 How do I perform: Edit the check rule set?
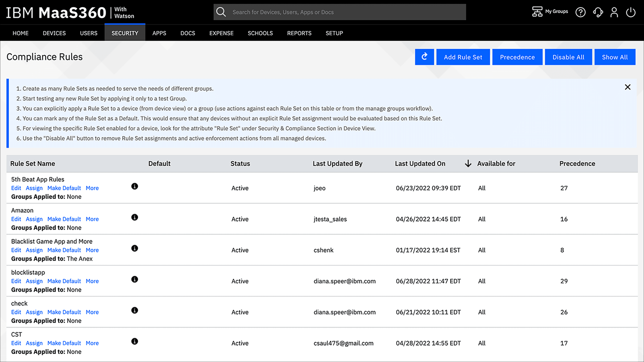[16, 312]
